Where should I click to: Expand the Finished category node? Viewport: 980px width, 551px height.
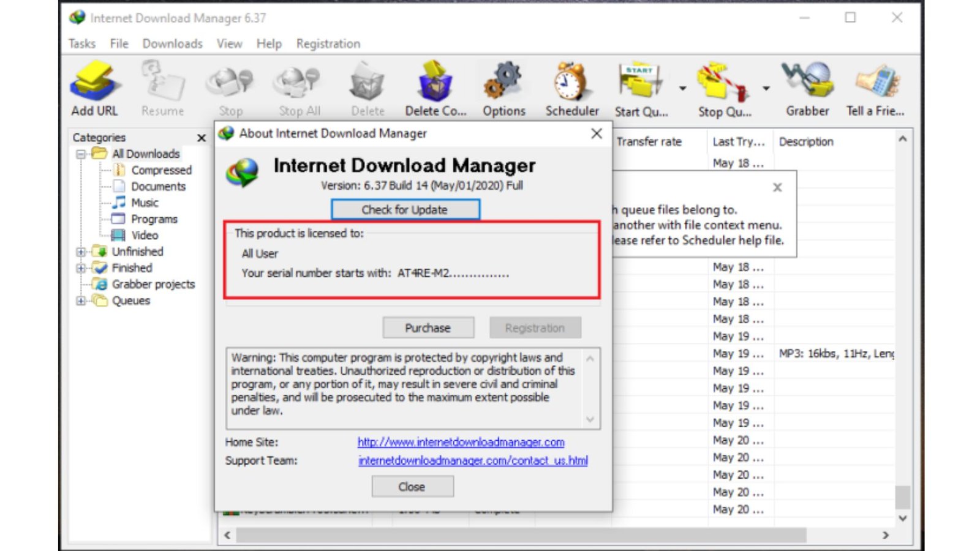tap(81, 268)
